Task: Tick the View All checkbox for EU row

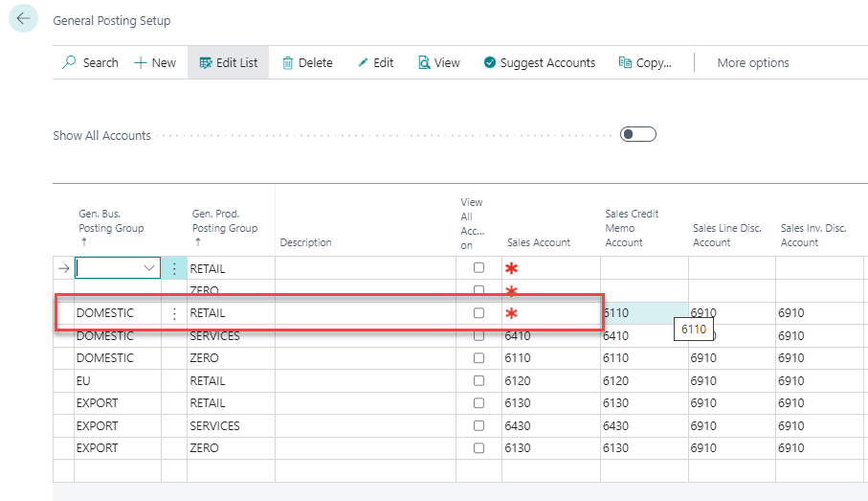Action: point(479,381)
